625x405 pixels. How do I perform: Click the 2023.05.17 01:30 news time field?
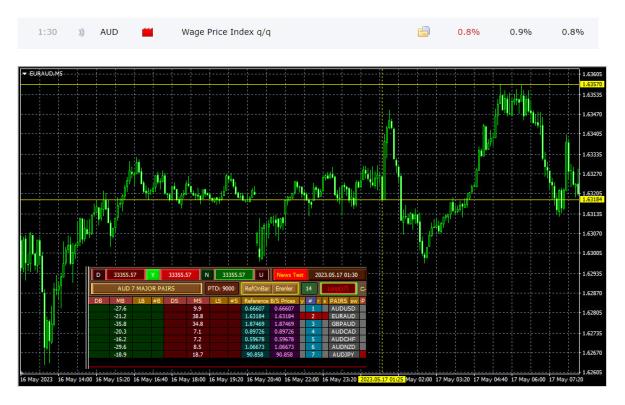336,275
